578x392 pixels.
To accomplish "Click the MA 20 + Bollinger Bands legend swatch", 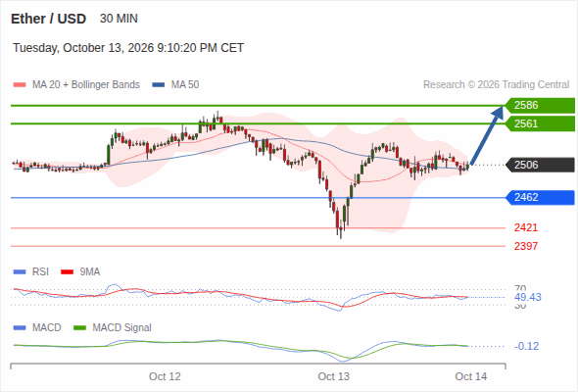I will click(x=20, y=85).
